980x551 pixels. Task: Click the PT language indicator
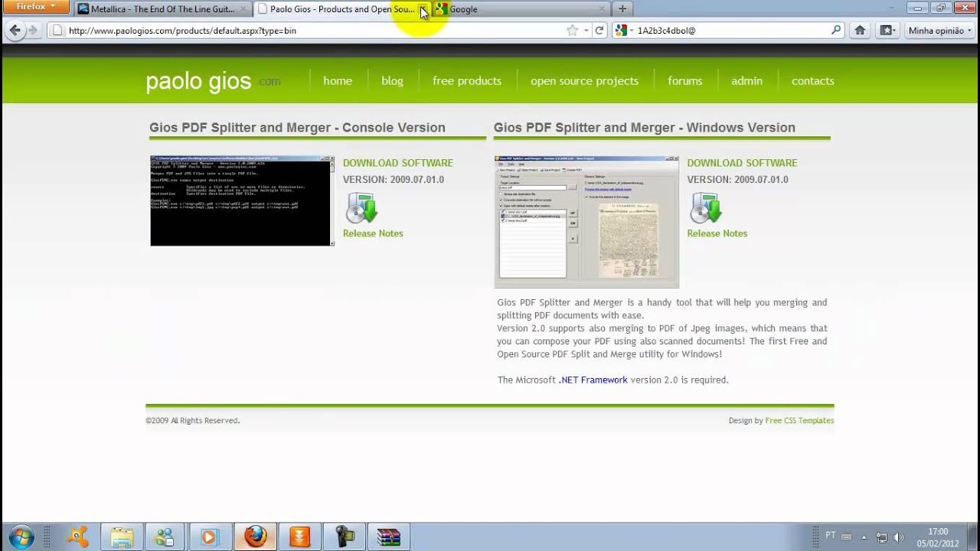831,535
